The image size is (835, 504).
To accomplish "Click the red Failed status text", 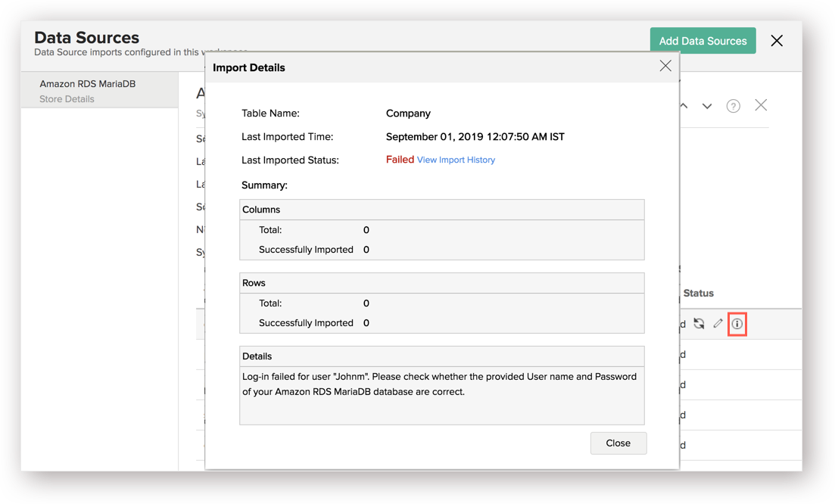I will point(400,160).
